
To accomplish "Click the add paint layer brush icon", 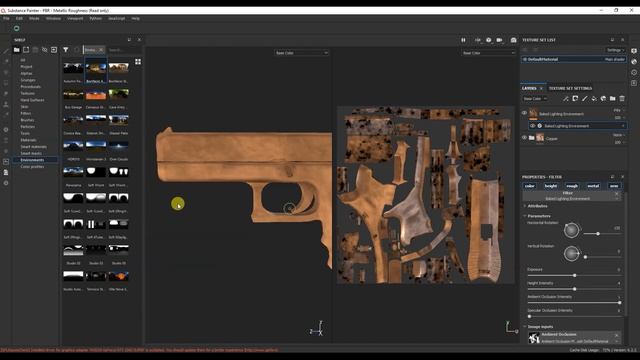I will point(584,98).
